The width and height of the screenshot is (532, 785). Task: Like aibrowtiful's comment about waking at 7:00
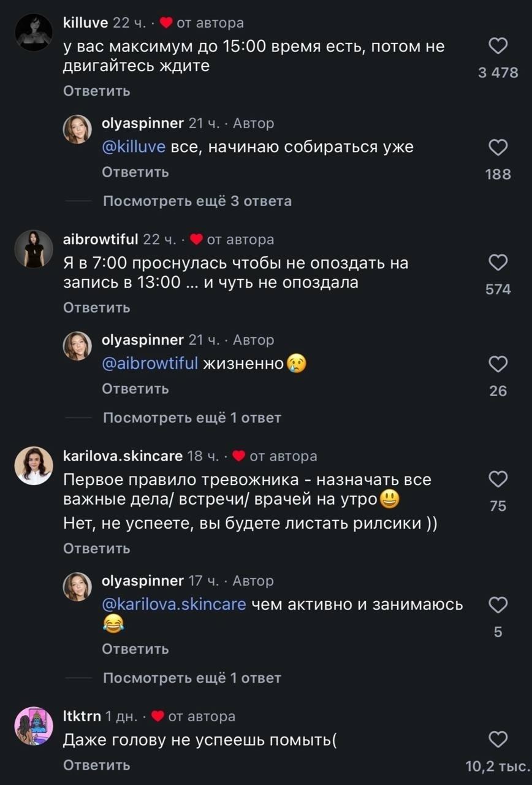pos(498,263)
